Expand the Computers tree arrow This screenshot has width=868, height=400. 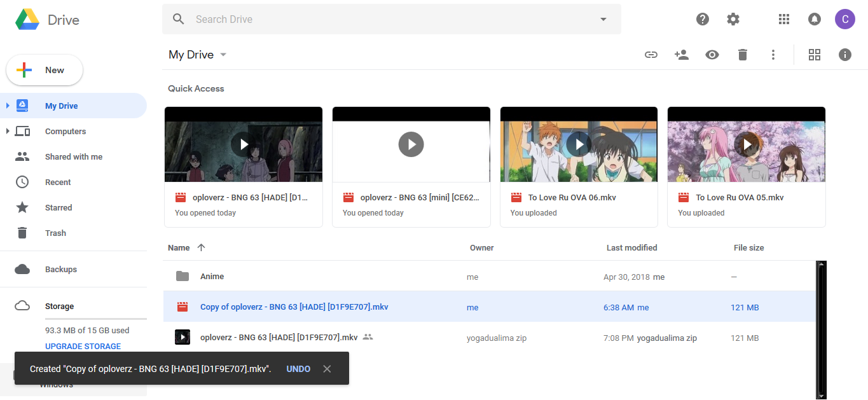[x=8, y=131]
